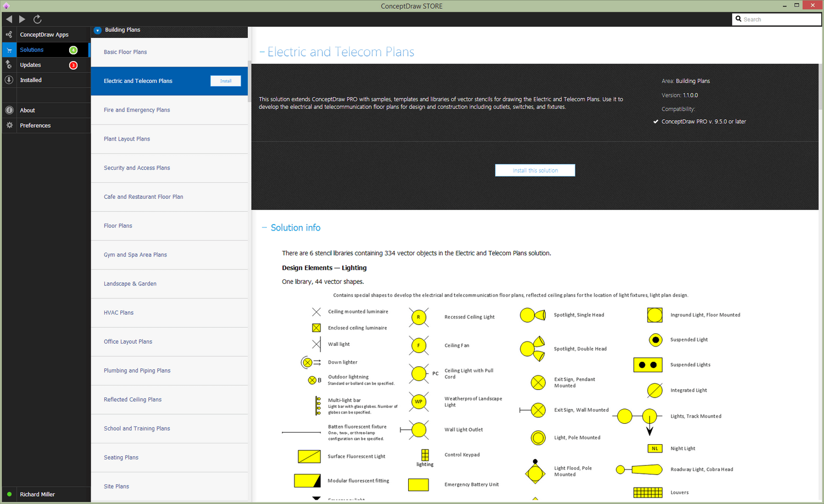
Task: Click the Richard Miller account name
Action: click(37, 495)
